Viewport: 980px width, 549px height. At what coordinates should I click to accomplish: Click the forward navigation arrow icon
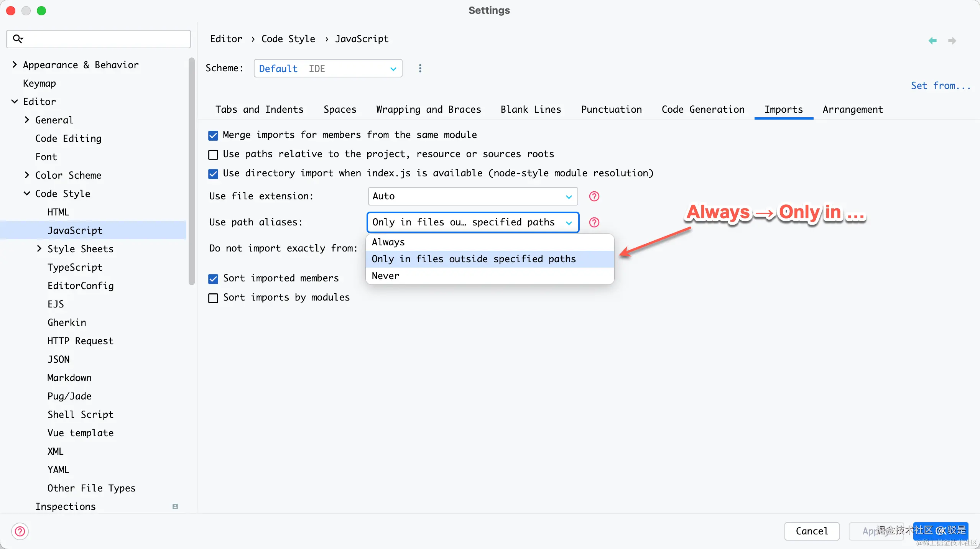coord(952,40)
